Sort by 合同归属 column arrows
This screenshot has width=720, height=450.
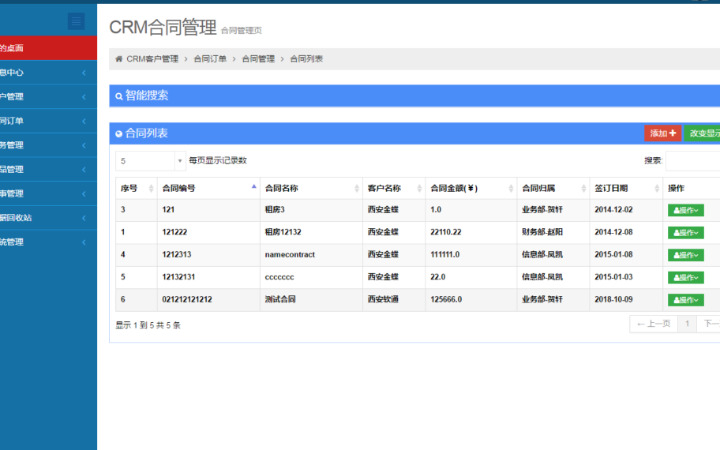tap(584, 188)
